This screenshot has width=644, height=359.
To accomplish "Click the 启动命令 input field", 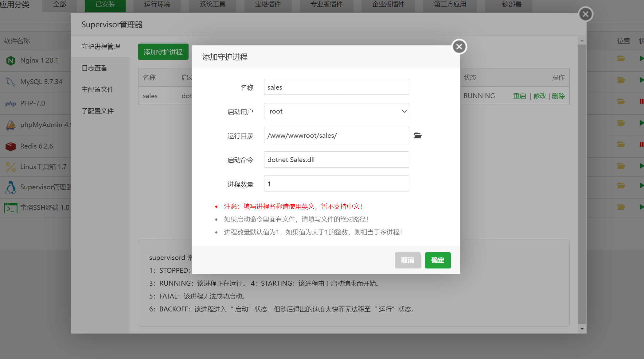I will [x=336, y=160].
